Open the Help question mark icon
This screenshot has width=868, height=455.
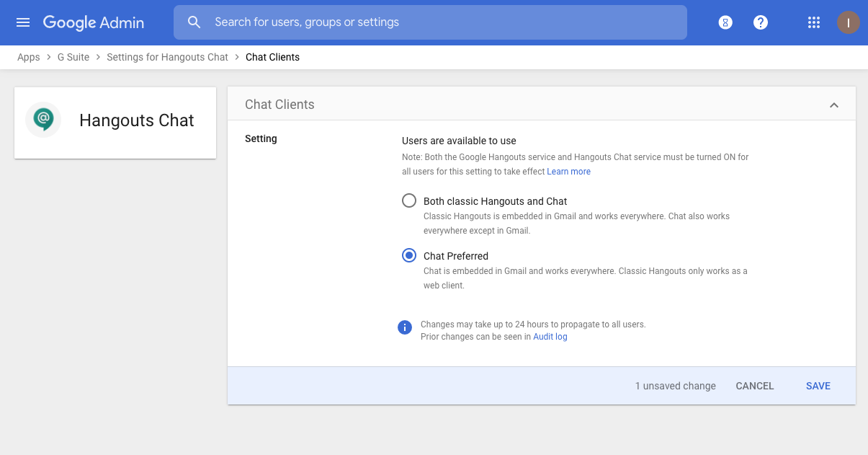coord(761,22)
